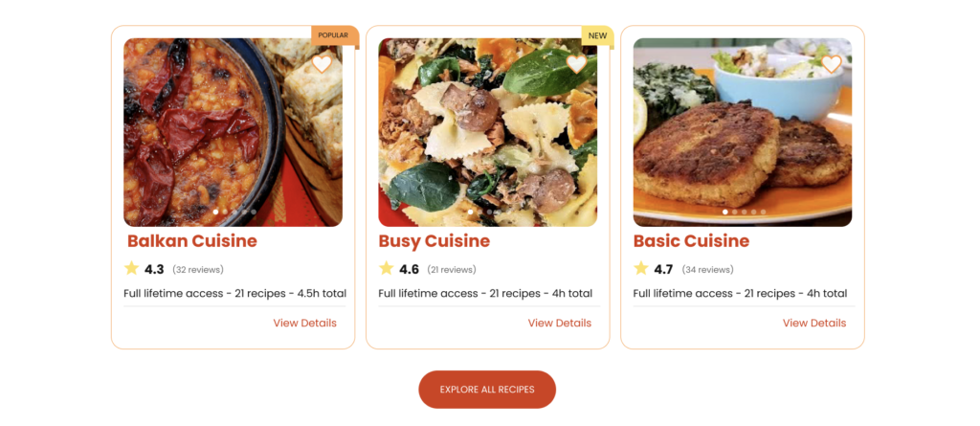Select the Balkan Cuisine title
The height and width of the screenshot is (426, 980).
tap(191, 241)
